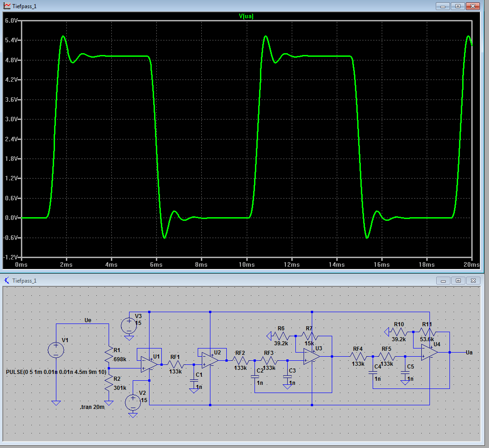Minimize the schematic window

click(444, 280)
